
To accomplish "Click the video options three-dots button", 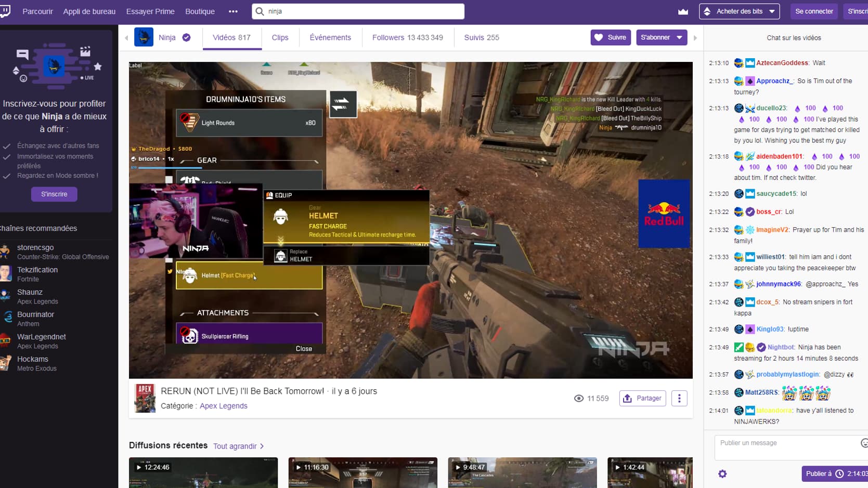I will [679, 399].
